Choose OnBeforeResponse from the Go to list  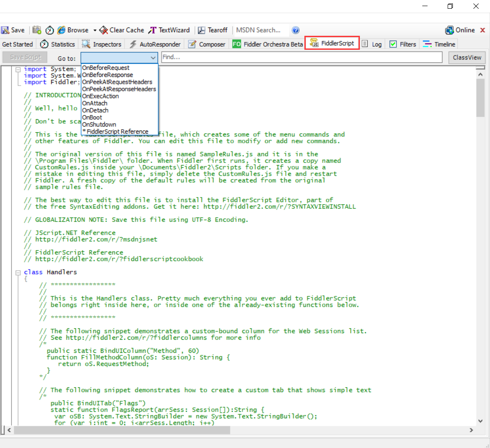point(119,75)
